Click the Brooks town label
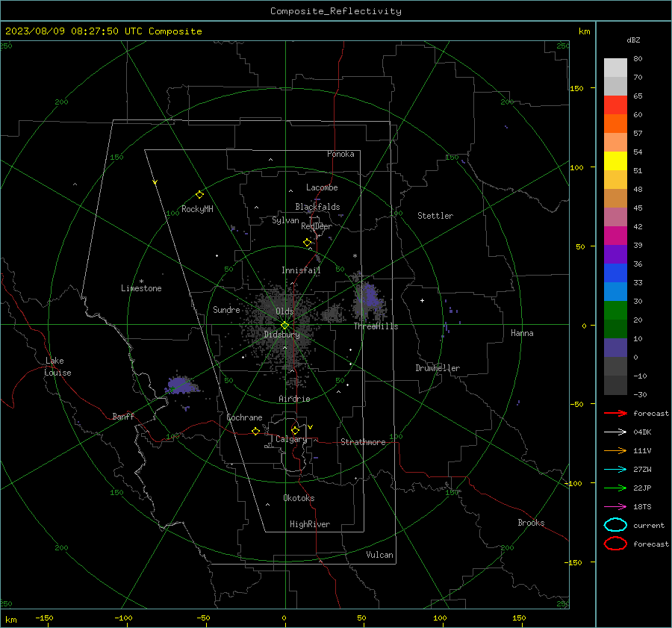The image size is (672, 628). tap(531, 523)
